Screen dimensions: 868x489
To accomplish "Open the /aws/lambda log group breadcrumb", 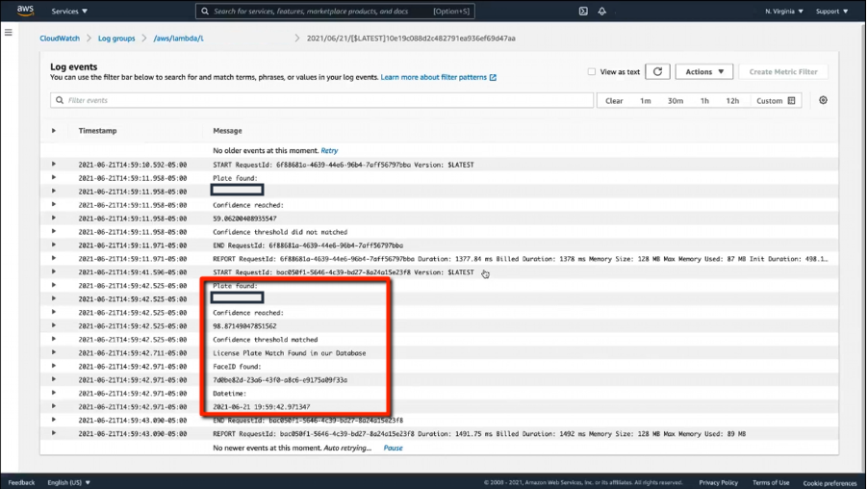I will pyautogui.click(x=178, y=39).
